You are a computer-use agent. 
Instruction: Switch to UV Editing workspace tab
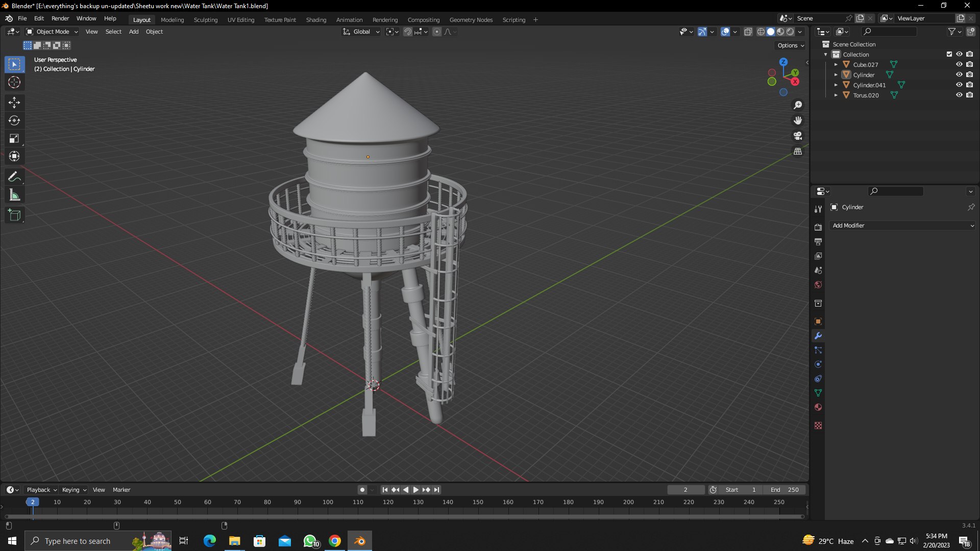tap(241, 20)
